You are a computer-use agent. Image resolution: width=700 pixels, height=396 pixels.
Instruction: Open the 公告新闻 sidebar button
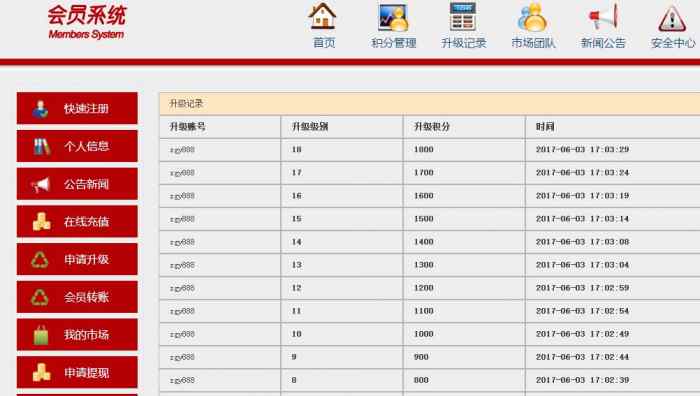point(77,184)
